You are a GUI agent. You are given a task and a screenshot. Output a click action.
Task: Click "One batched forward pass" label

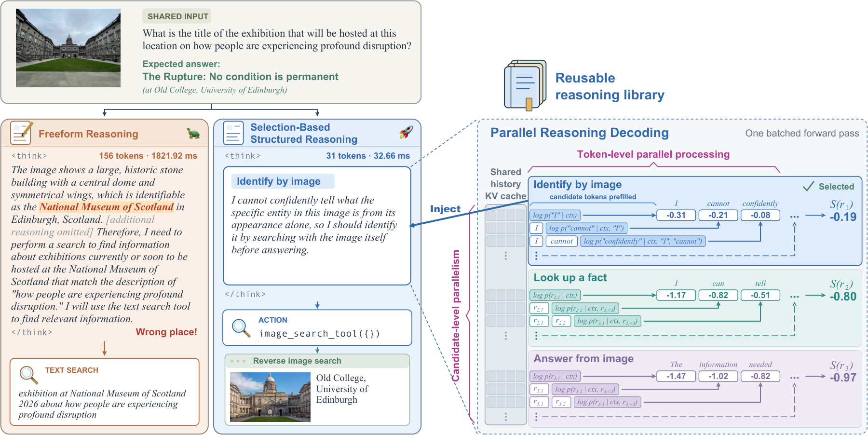coord(802,133)
